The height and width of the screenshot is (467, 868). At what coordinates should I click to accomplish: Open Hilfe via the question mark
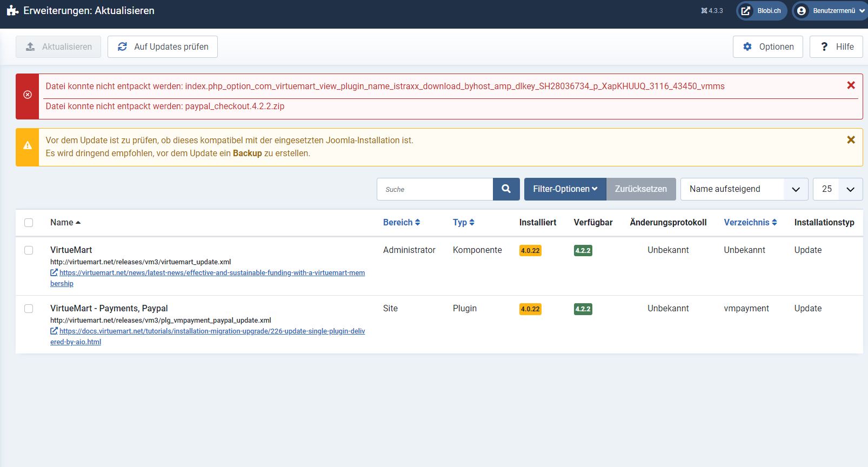(836, 47)
